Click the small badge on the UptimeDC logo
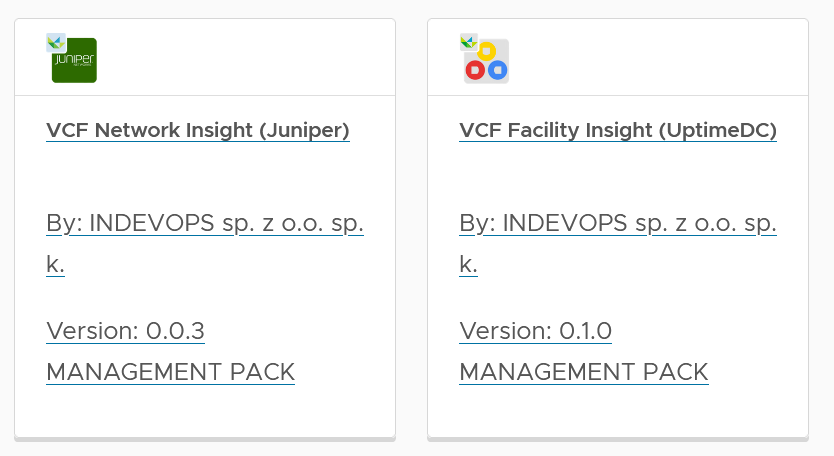This screenshot has height=456, width=834. [x=467, y=41]
